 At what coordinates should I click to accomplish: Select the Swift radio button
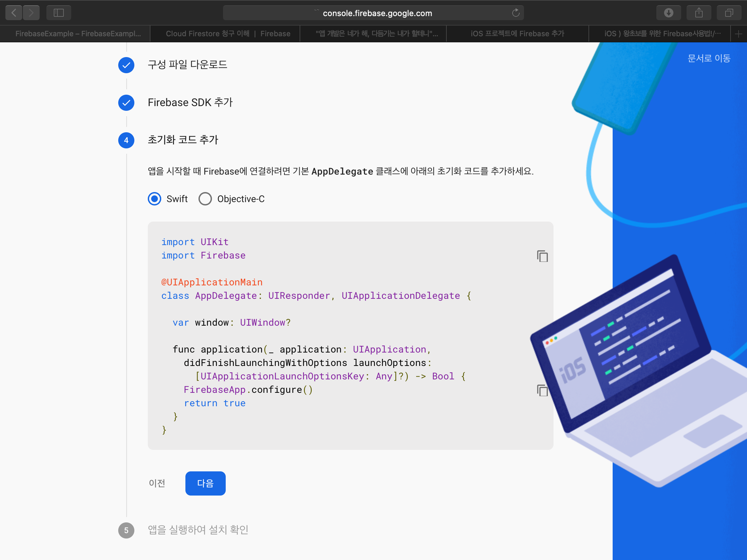coord(155,199)
